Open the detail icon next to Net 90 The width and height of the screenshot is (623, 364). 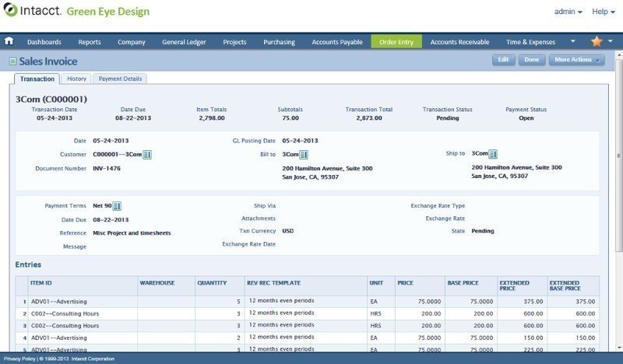118,206
